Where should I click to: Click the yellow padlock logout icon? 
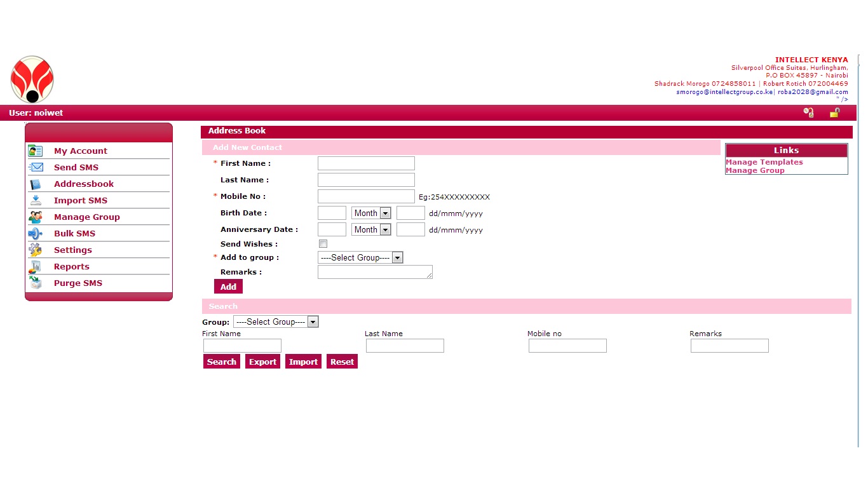coord(834,113)
